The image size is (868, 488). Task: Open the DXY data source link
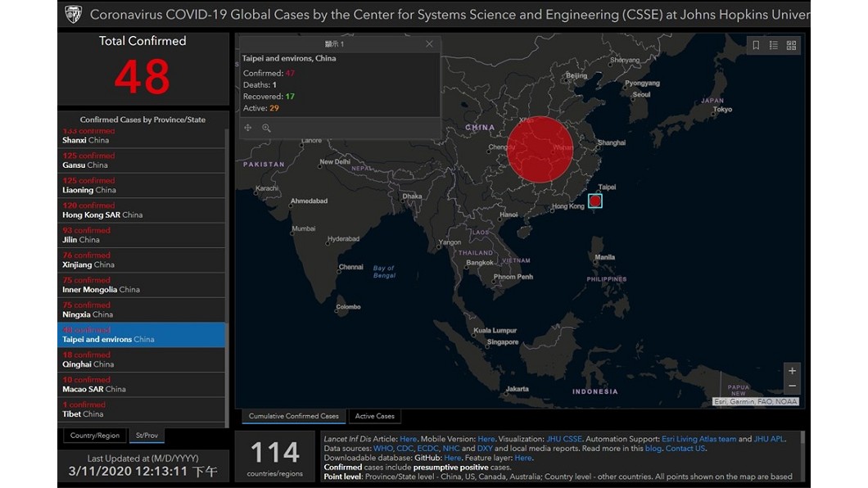(485, 448)
